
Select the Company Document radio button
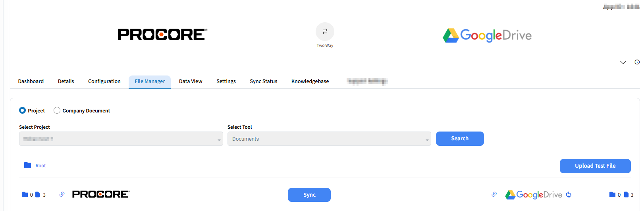pos(57,110)
